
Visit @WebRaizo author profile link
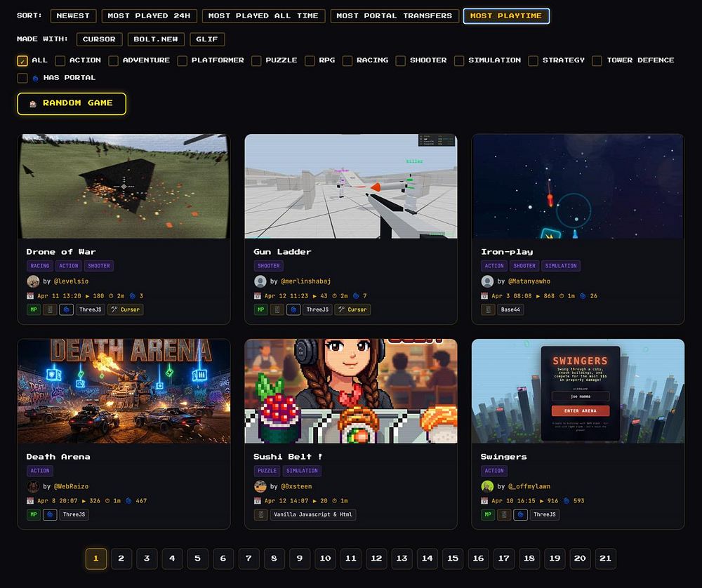[x=71, y=486]
